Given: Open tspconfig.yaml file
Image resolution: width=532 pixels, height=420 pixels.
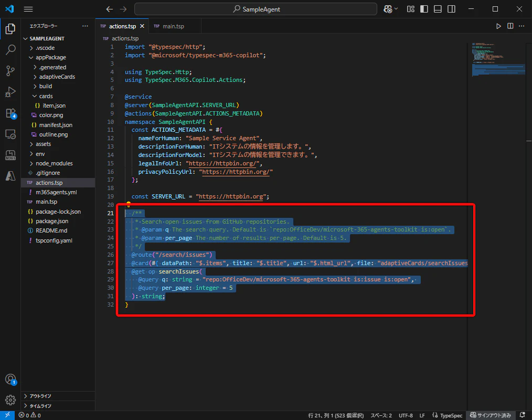Looking at the screenshot, I should coord(54,240).
